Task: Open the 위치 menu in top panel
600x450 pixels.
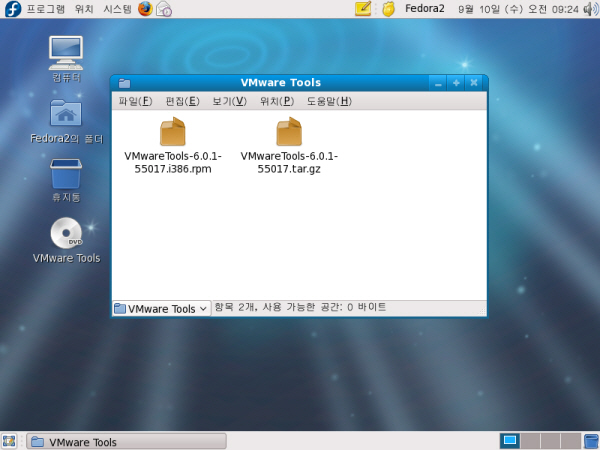Action: (x=84, y=9)
